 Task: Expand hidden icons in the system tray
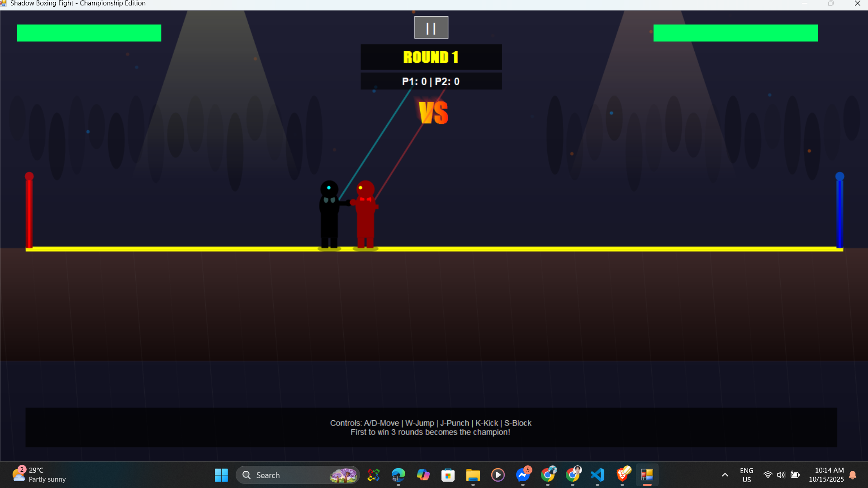point(725,475)
